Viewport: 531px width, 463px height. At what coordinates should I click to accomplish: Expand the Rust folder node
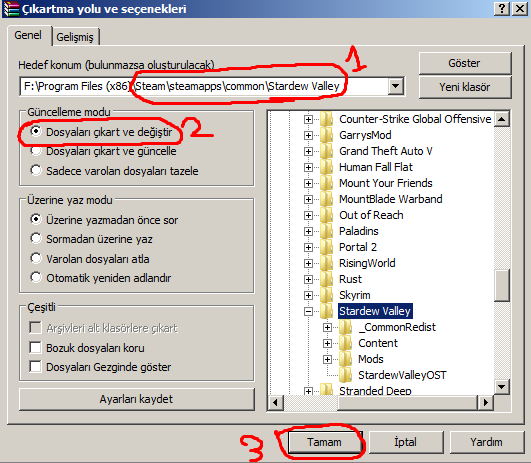tap(308, 279)
